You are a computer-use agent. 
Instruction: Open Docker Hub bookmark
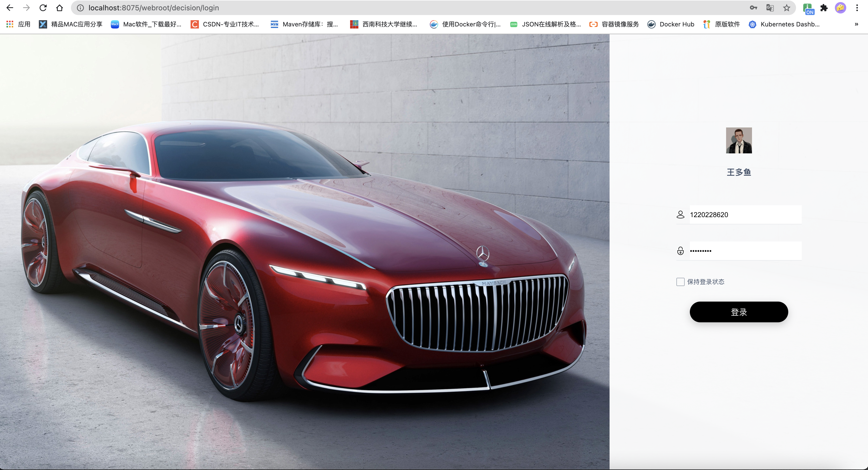tap(671, 24)
